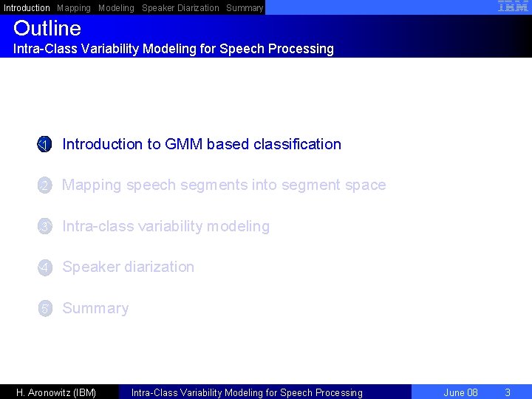Click the number 1 outline bullet

(x=44, y=144)
